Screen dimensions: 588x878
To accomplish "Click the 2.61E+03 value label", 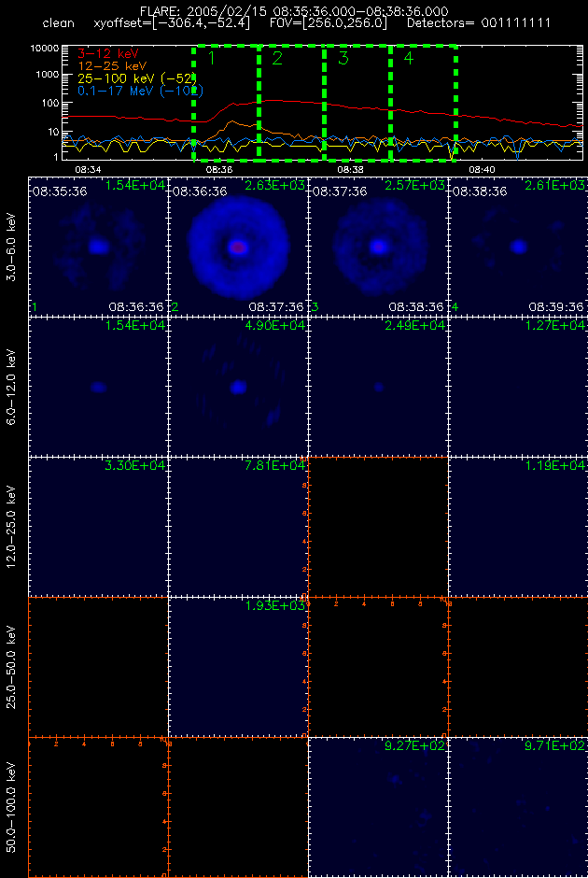I will [555, 185].
